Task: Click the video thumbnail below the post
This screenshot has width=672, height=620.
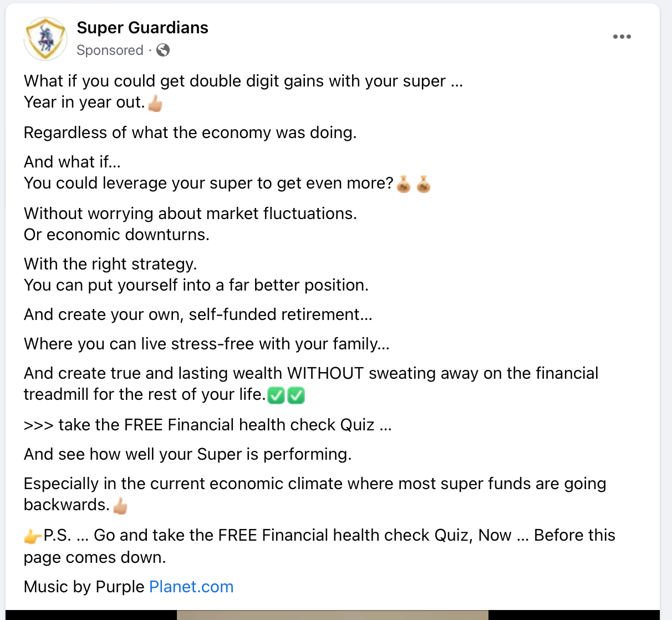Action: (333, 614)
